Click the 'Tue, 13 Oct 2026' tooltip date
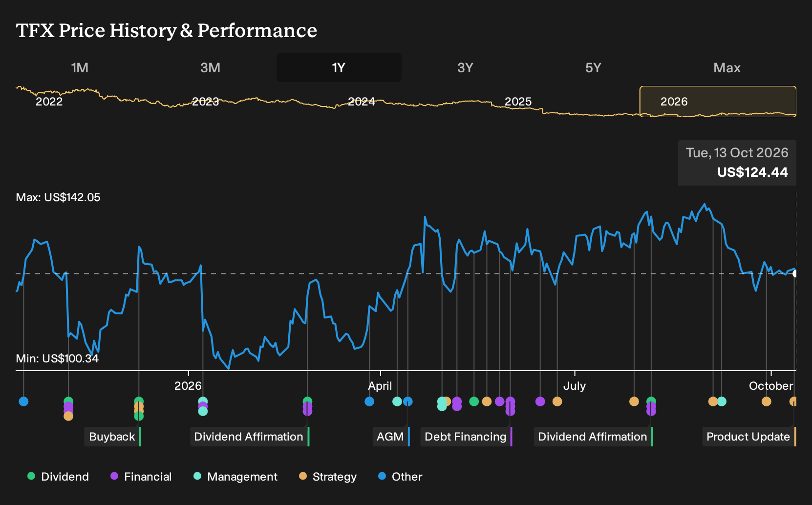 [737, 153]
